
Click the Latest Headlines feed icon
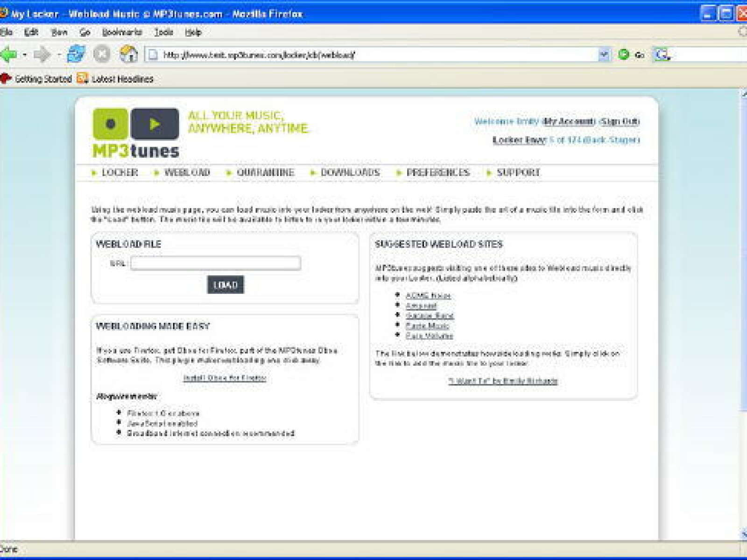click(x=83, y=78)
